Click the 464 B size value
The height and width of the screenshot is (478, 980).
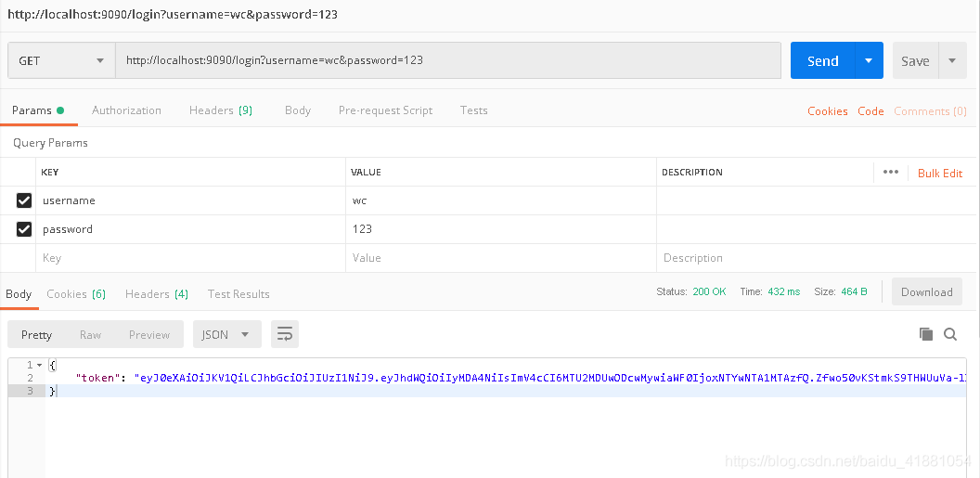(855, 291)
